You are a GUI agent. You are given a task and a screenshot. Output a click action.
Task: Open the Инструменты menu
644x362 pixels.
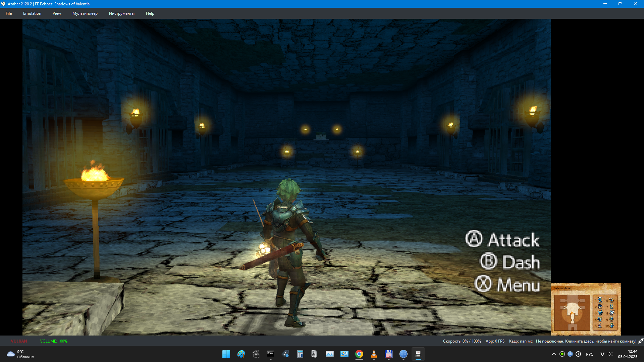(x=121, y=13)
